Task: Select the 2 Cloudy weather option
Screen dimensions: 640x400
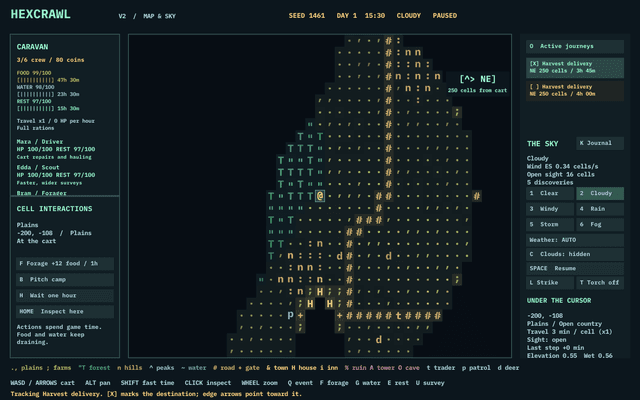Action: point(600,193)
